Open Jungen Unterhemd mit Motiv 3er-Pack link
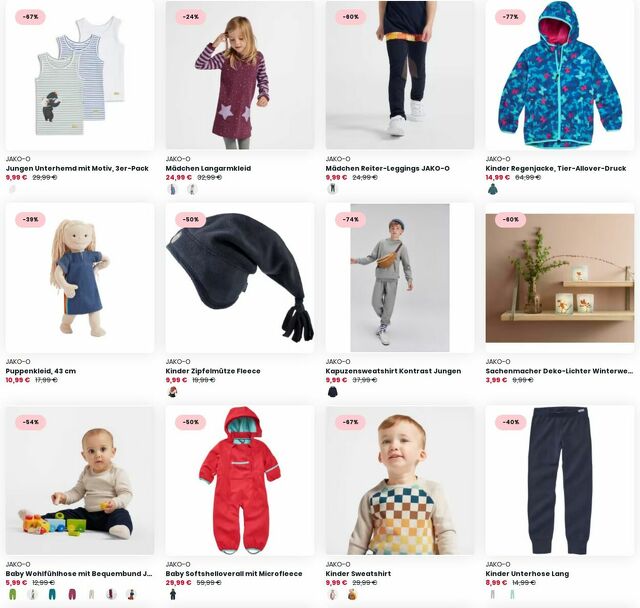Viewport: 640px width, 608px height. click(77, 168)
